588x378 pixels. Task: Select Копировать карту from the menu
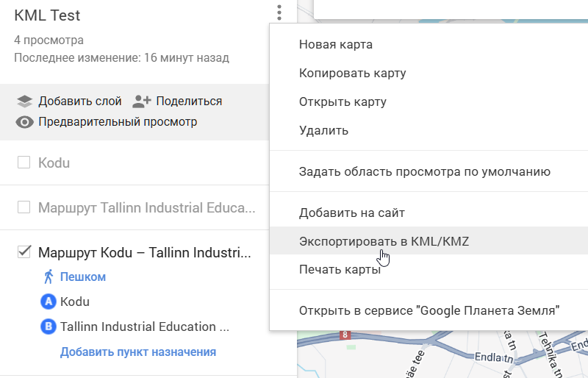coord(352,74)
